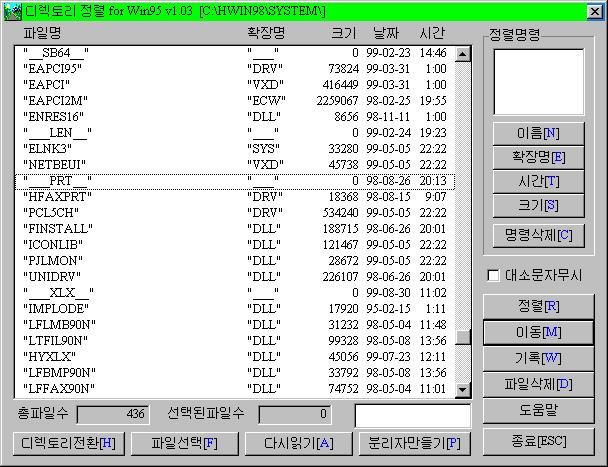The height and width of the screenshot is (467, 608).
Task: Click the 이름[N] sort-by-name button
Action: 537,132
